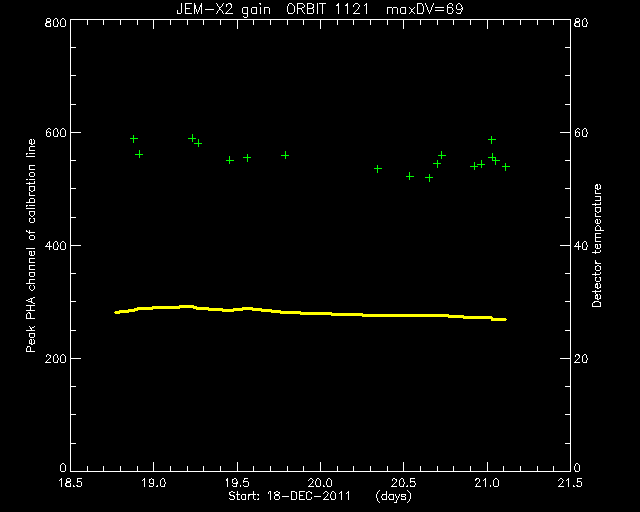Click the yellow temperature line's right end
This screenshot has width=640, height=512.
pos(504,319)
